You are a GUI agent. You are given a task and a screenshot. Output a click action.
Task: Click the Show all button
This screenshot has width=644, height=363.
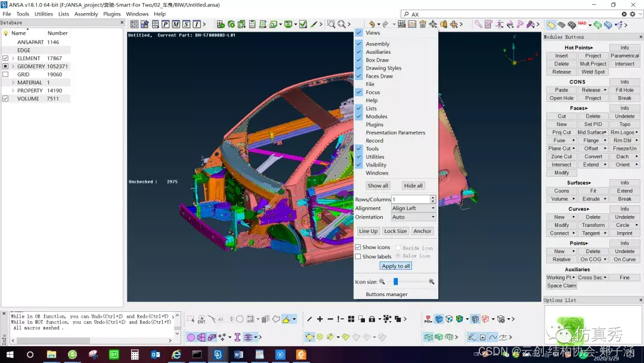378,186
